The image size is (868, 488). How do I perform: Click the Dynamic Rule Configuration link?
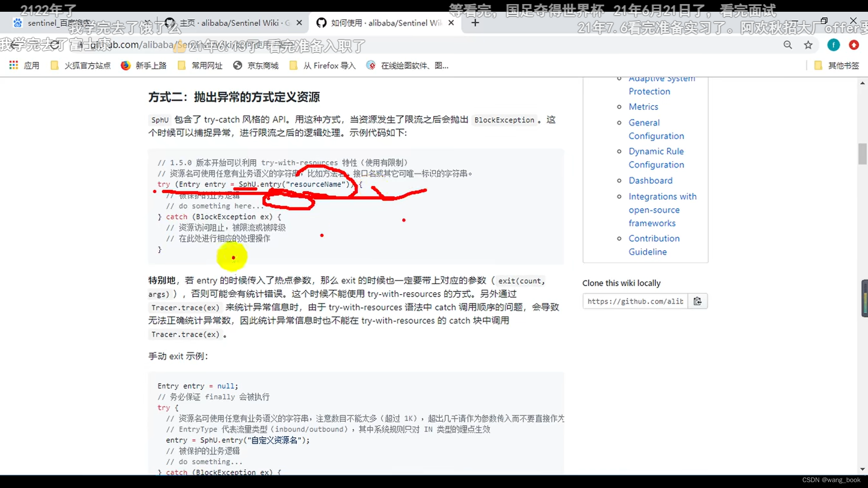click(x=656, y=158)
